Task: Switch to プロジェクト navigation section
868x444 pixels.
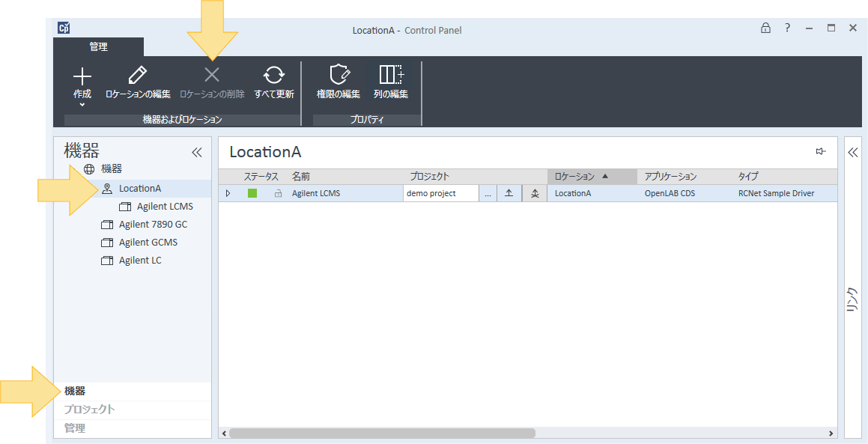Action: [x=133, y=410]
